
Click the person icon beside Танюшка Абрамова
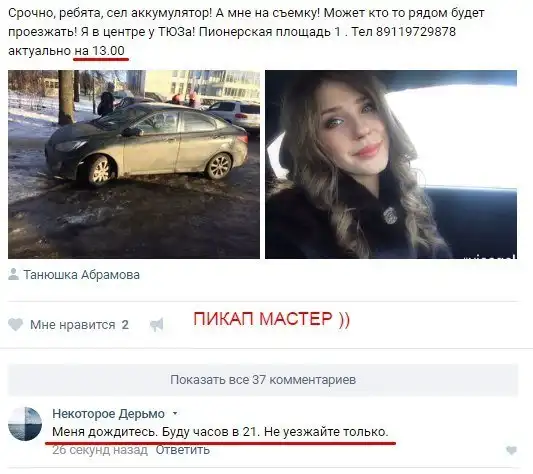tap(13, 274)
